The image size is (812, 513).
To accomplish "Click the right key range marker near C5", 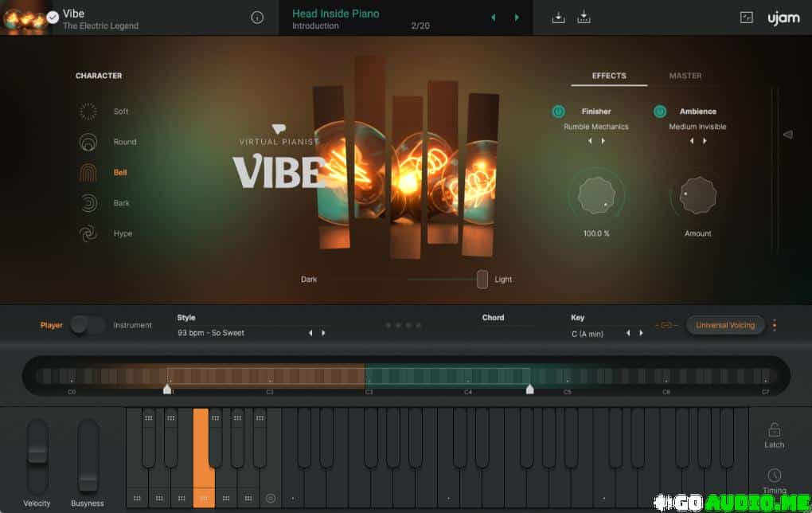I will pos(529,390).
